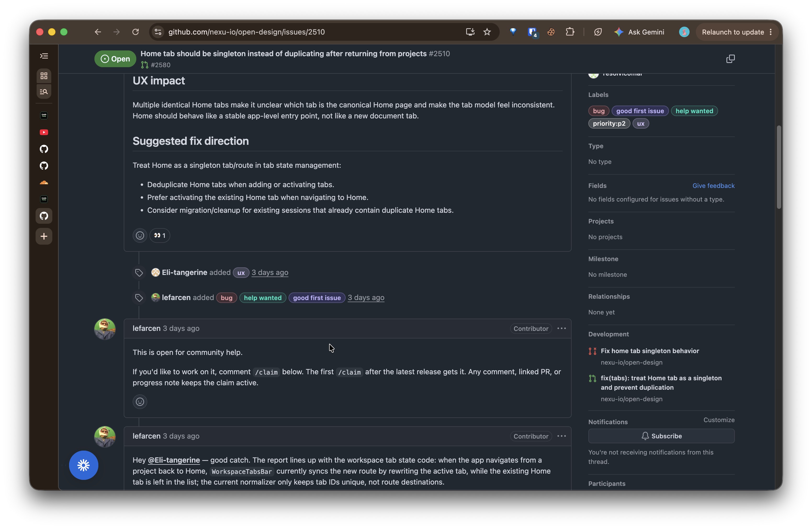Screen dimensions: 812x529
Task: Click the @Eli-tangerine mention
Action: coord(174,460)
